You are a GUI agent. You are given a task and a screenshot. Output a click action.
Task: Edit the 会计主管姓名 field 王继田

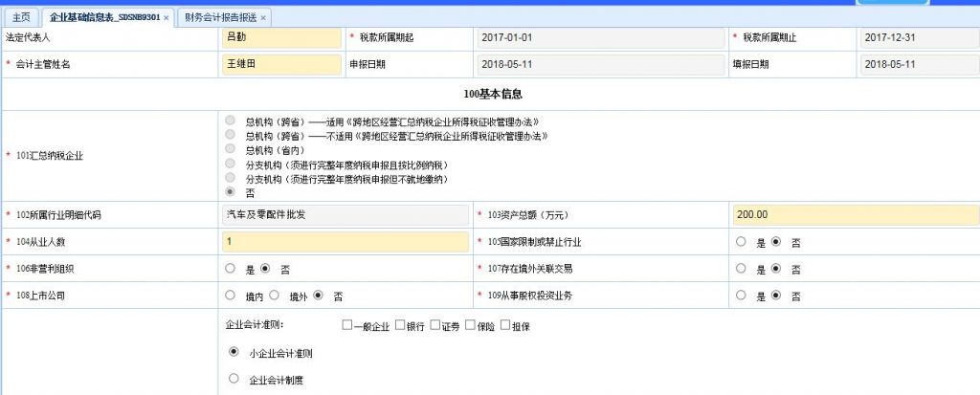pyautogui.click(x=280, y=64)
